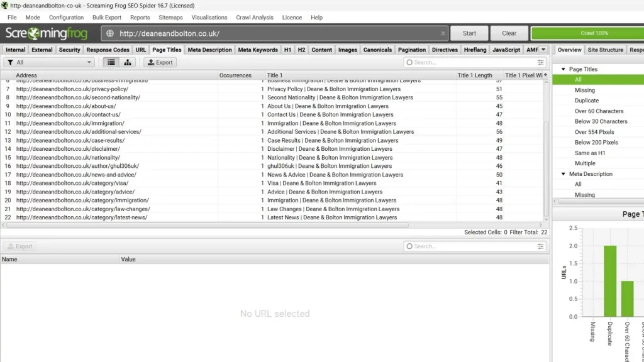Screen dimensions: 644x362
Task: Click the plus icon to add column
Action: (x=545, y=75)
